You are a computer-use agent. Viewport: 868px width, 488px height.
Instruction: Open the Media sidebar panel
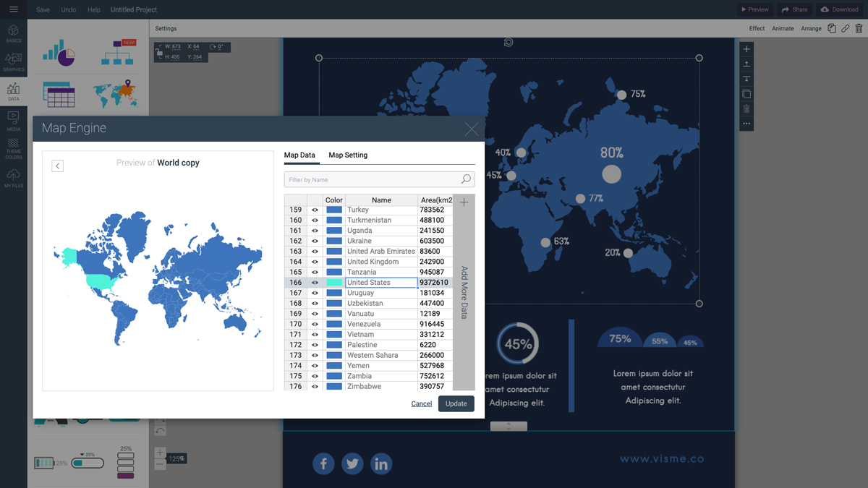pos(13,121)
